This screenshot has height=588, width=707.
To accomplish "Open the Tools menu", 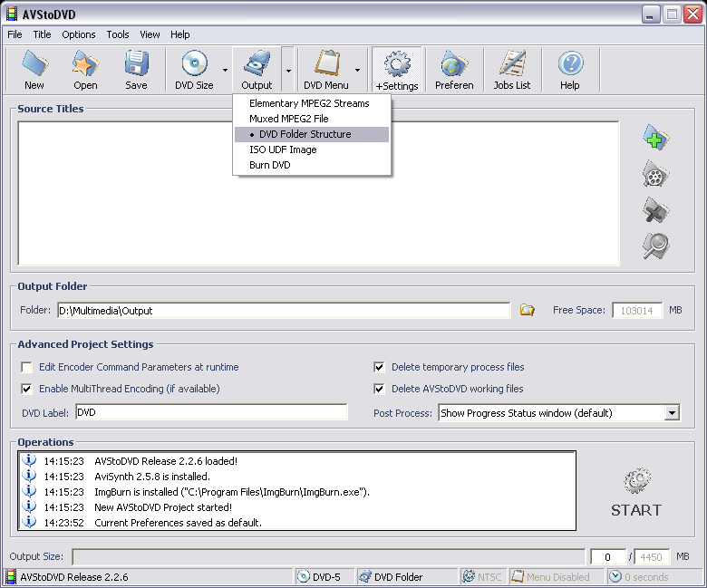I will coord(118,34).
